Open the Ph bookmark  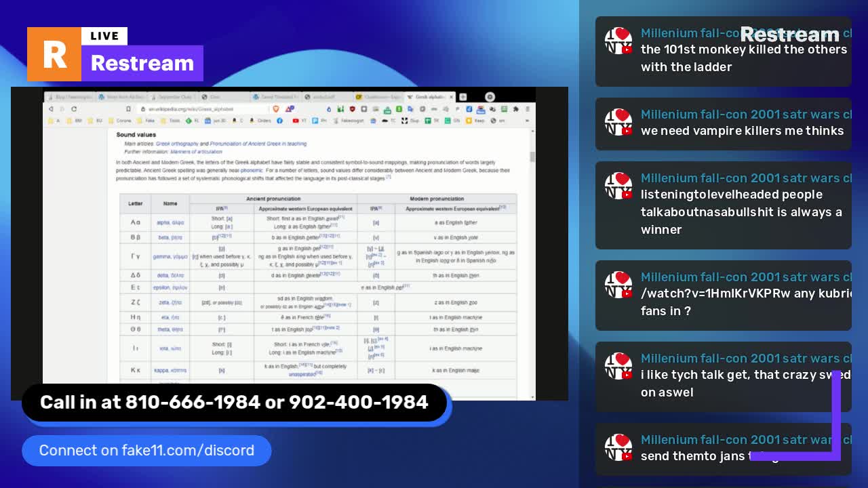click(x=320, y=121)
